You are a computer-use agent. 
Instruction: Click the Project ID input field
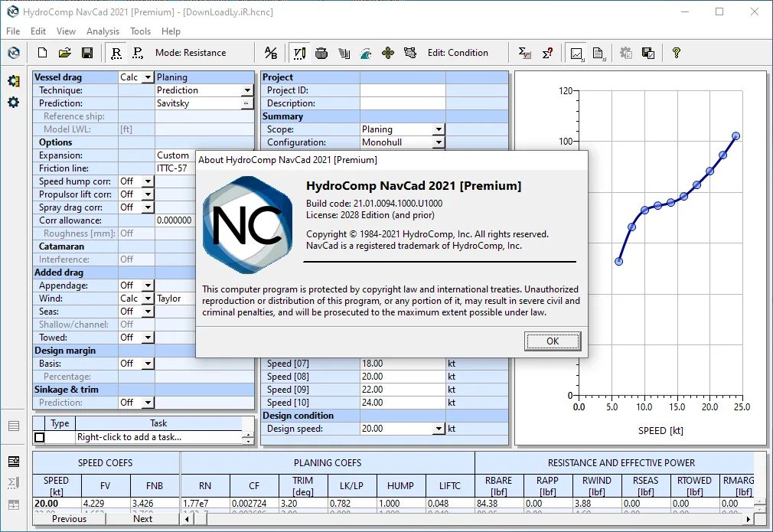click(403, 90)
